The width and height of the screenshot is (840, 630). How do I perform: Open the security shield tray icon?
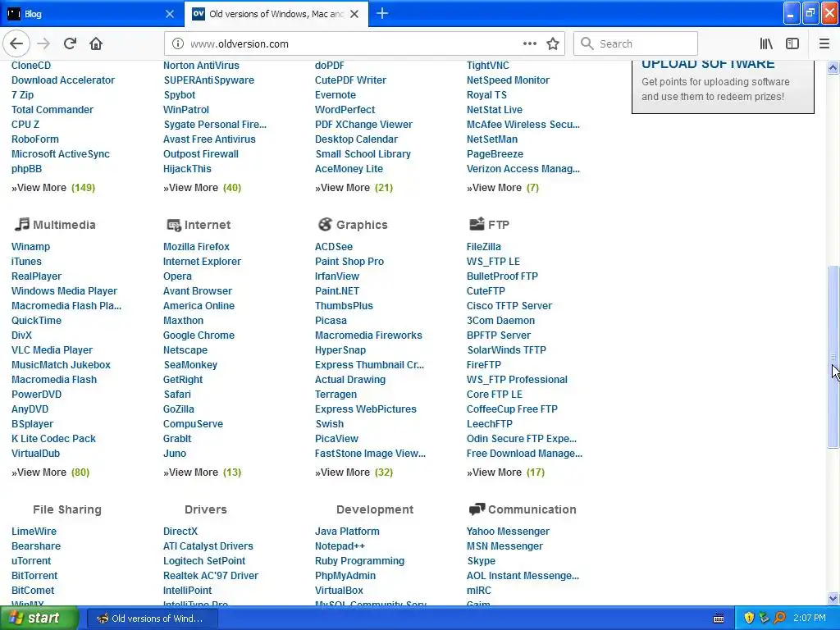click(x=749, y=618)
